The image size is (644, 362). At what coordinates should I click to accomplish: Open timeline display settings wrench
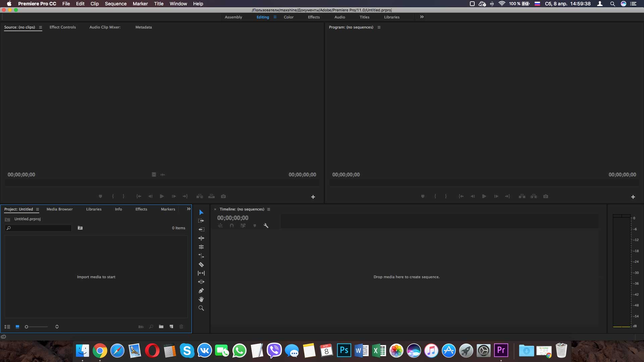tap(266, 226)
